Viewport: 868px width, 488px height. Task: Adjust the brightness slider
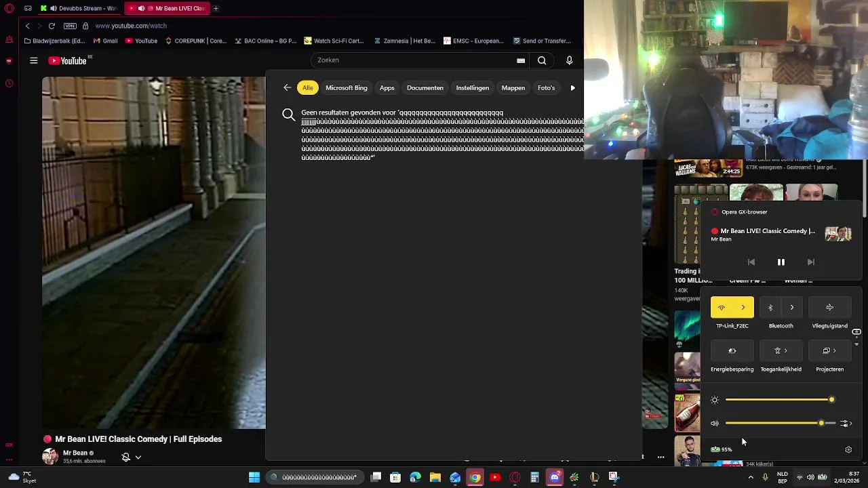779,400
